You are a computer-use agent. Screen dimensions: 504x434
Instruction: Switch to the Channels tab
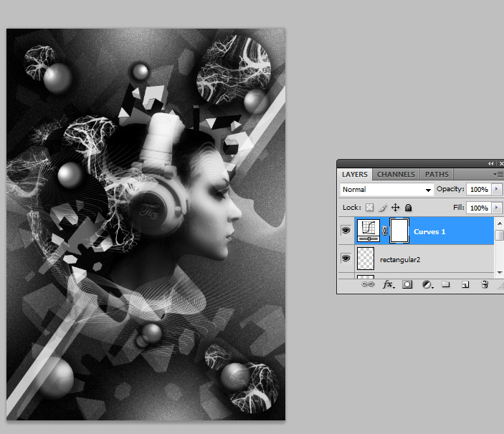pyautogui.click(x=396, y=174)
